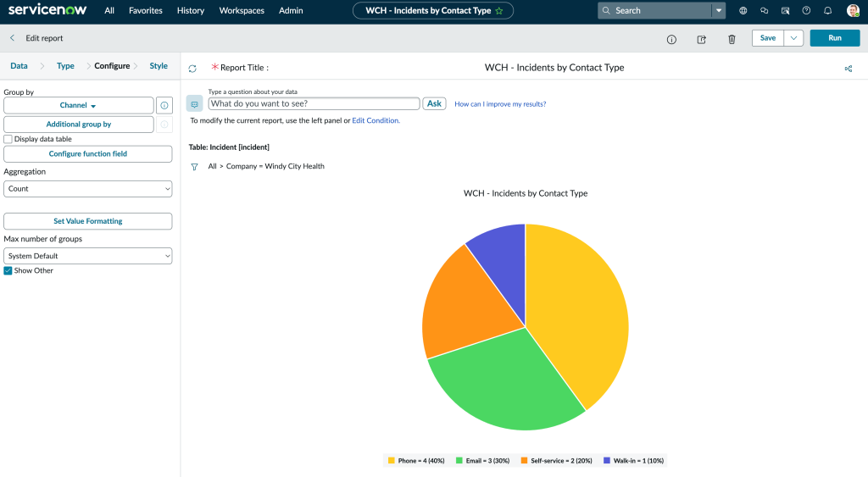This screenshot has height=477, width=868.
Task: Click Set Value Formatting button
Action: click(x=88, y=221)
